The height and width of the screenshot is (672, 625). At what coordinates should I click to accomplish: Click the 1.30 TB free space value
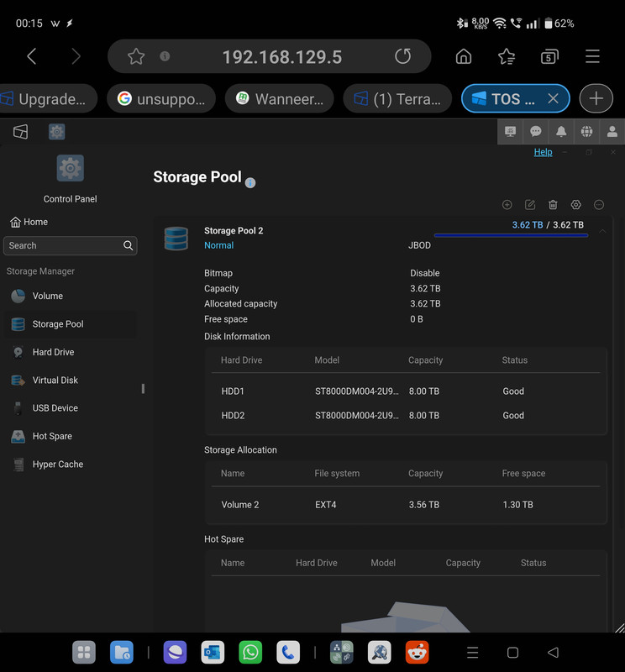click(x=517, y=505)
